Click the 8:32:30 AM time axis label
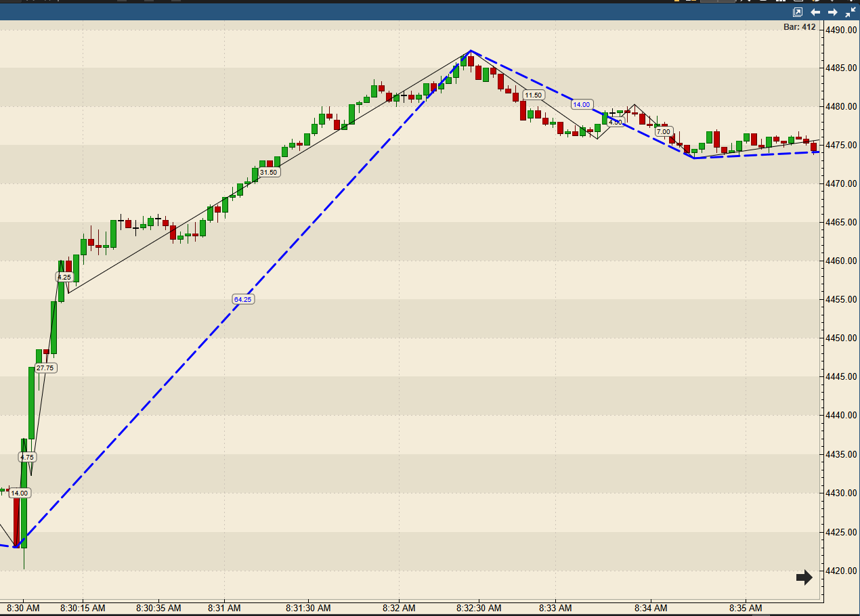This screenshot has height=616, width=860. pyautogui.click(x=479, y=608)
